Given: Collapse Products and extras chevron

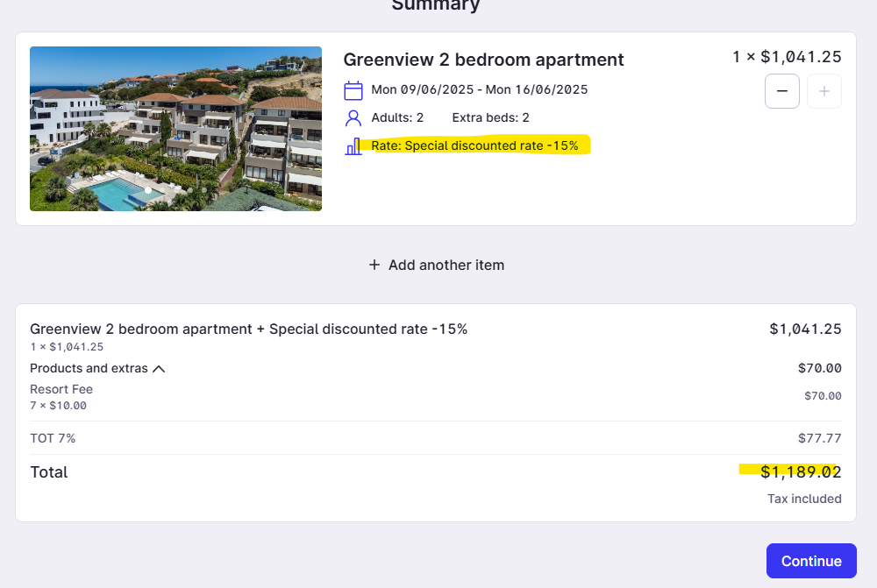Looking at the screenshot, I should (159, 369).
